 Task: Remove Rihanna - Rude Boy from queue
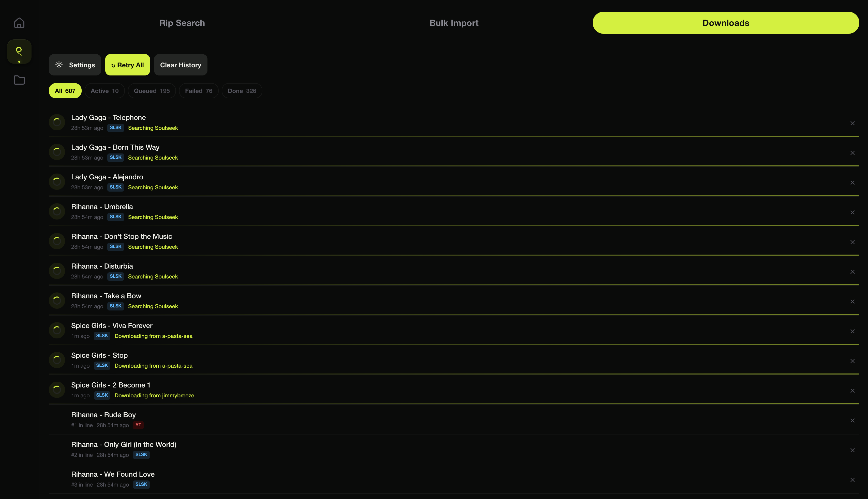point(852,420)
